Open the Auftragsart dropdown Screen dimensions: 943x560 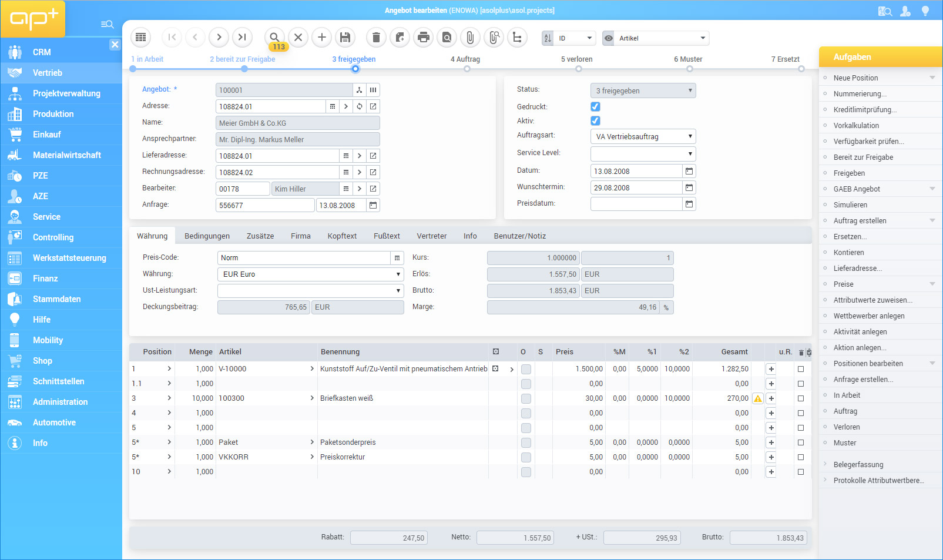(643, 137)
